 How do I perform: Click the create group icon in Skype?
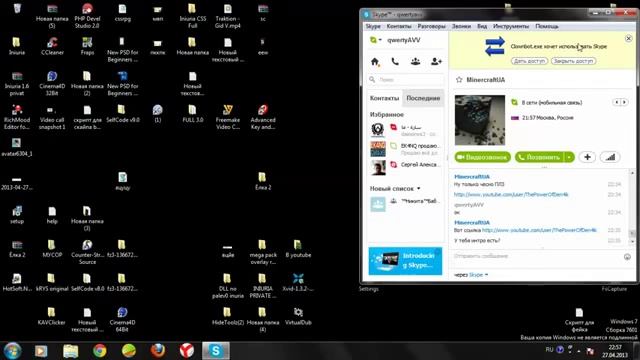click(x=416, y=62)
